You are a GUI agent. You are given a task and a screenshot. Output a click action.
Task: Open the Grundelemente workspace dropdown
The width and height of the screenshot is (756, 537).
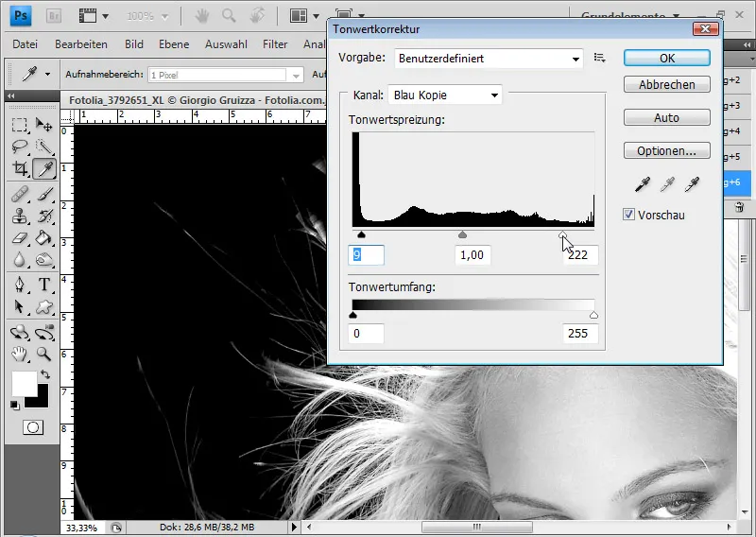tap(630, 16)
